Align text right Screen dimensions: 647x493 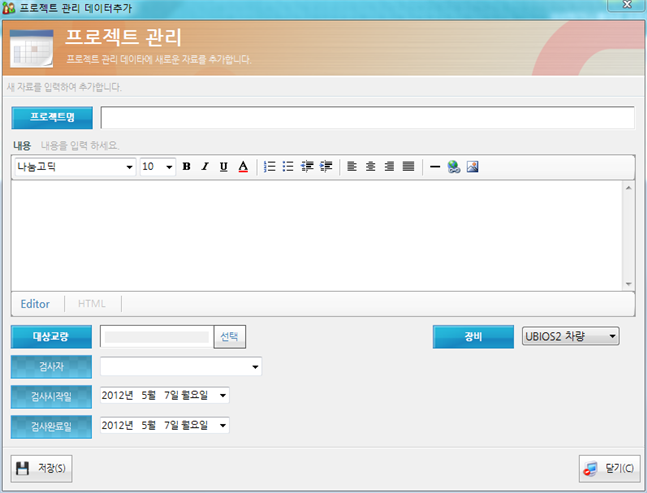pos(389,167)
